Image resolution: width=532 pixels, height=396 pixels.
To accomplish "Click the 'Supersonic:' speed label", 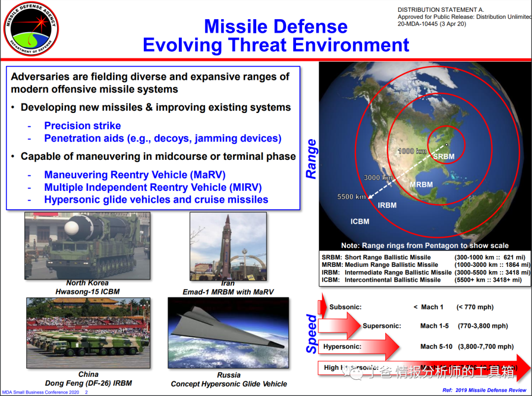I will pos(382,326).
